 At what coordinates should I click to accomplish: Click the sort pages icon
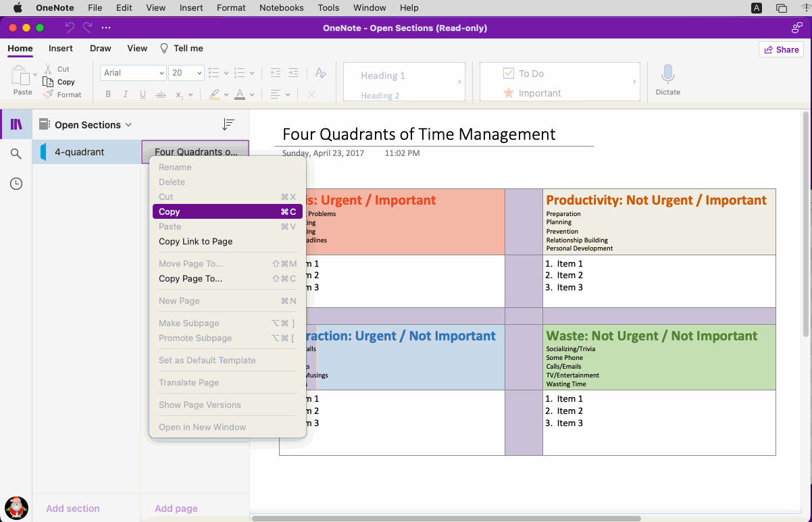tap(228, 124)
